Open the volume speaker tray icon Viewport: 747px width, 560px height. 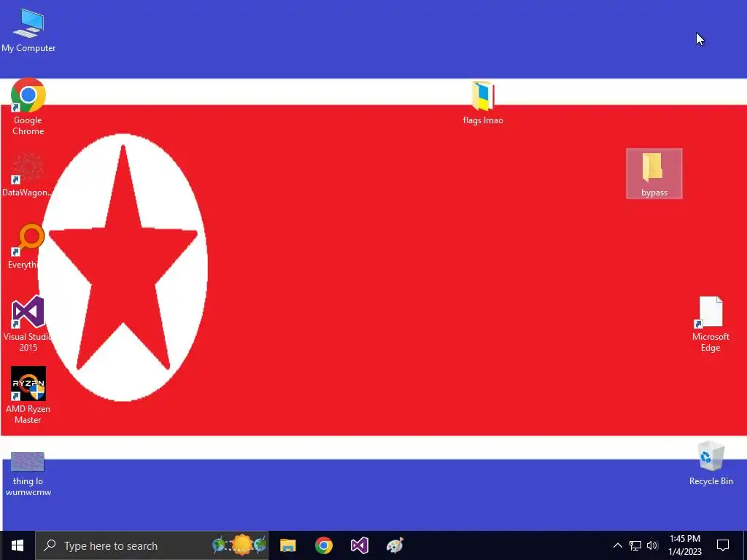pyautogui.click(x=652, y=545)
